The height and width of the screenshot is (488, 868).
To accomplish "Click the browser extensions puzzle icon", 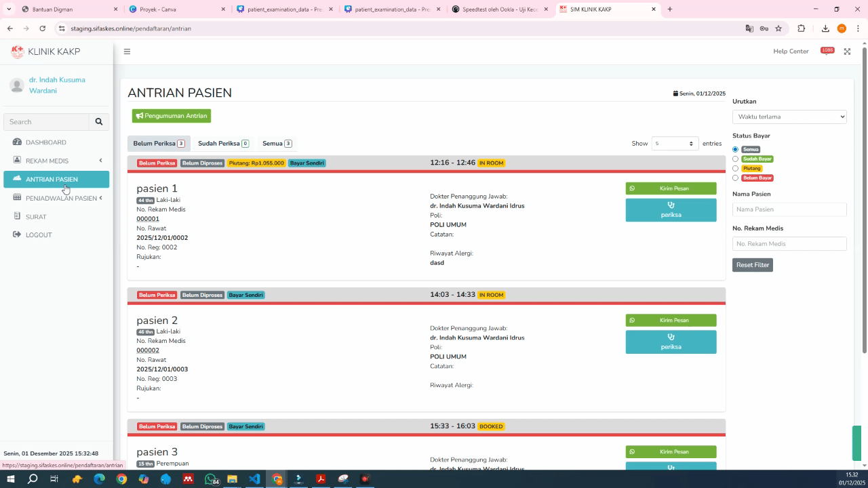I will 802,28.
